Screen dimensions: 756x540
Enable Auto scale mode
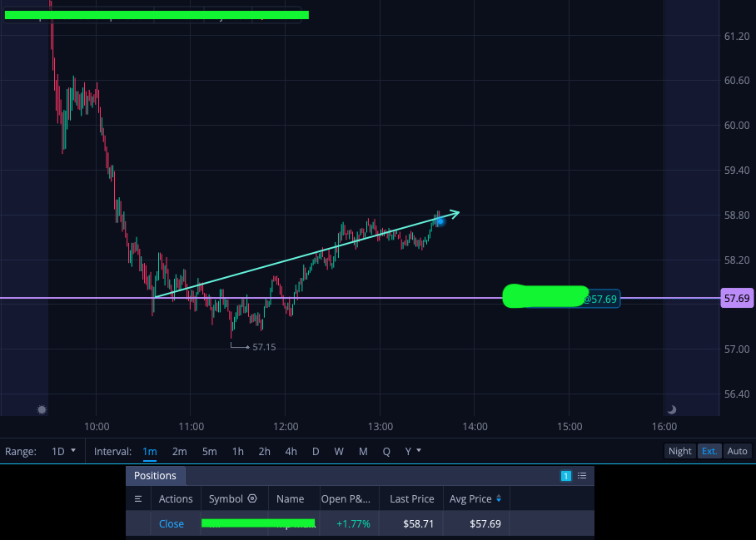[x=737, y=451]
